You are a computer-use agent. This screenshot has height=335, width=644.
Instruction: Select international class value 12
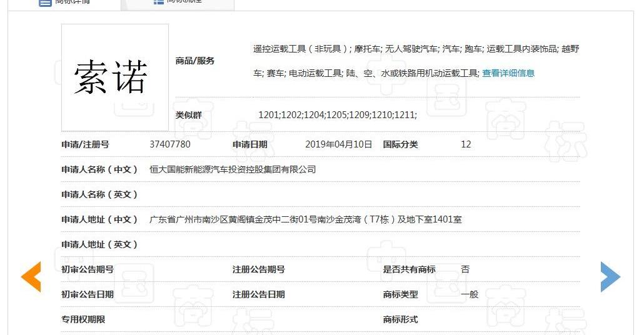coord(466,144)
